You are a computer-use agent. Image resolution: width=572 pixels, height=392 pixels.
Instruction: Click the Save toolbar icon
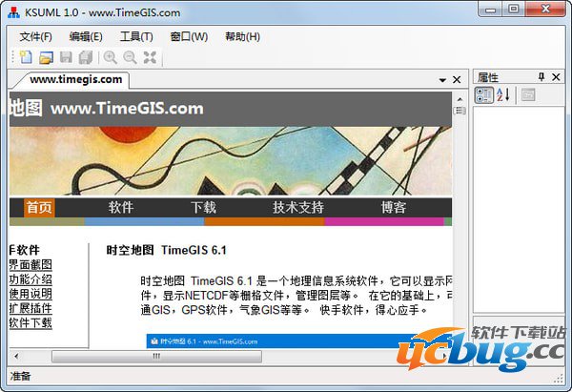pos(66,58)
